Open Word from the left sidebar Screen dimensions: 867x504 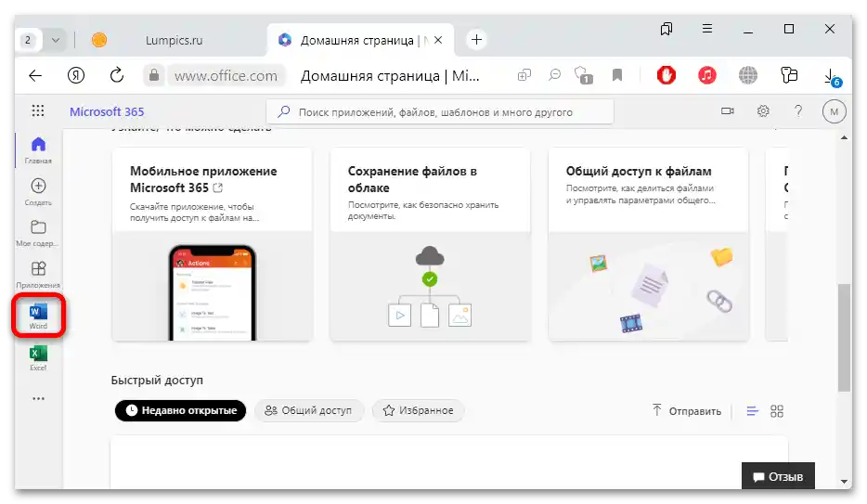coord(38,317)
